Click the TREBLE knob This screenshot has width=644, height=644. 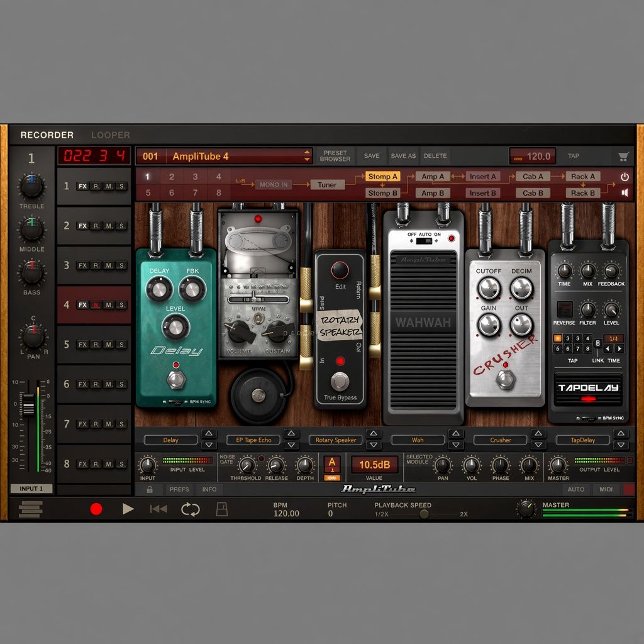point(31,186)
